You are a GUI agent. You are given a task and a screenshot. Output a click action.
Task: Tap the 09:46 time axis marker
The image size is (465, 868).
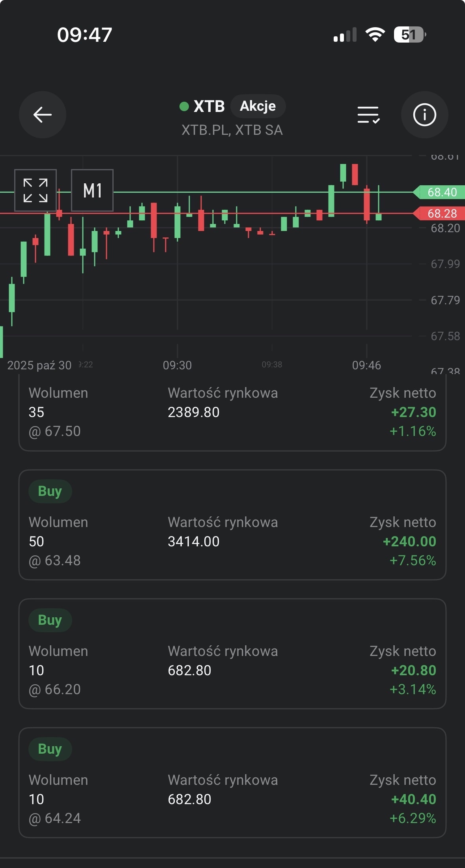pos(366,365)
